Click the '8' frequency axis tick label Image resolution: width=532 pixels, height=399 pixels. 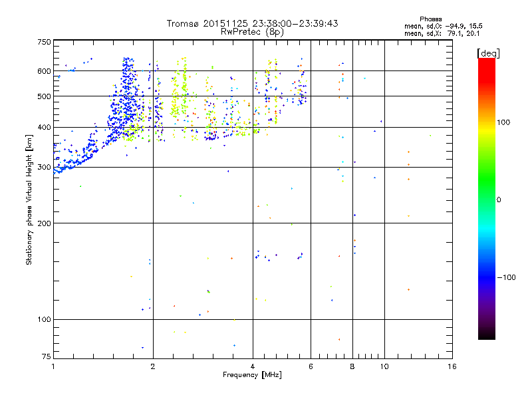[x=352, y=366]
